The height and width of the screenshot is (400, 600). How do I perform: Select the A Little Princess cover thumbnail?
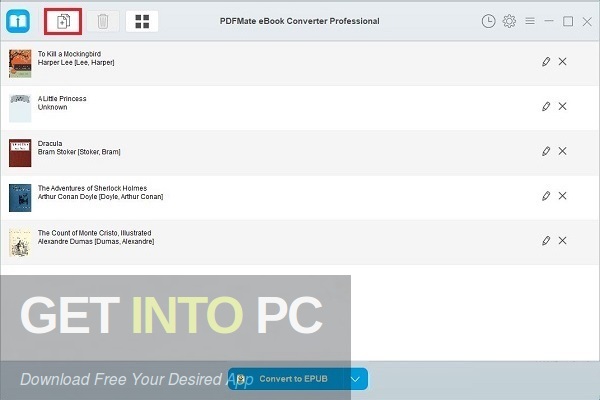(20, 108)
